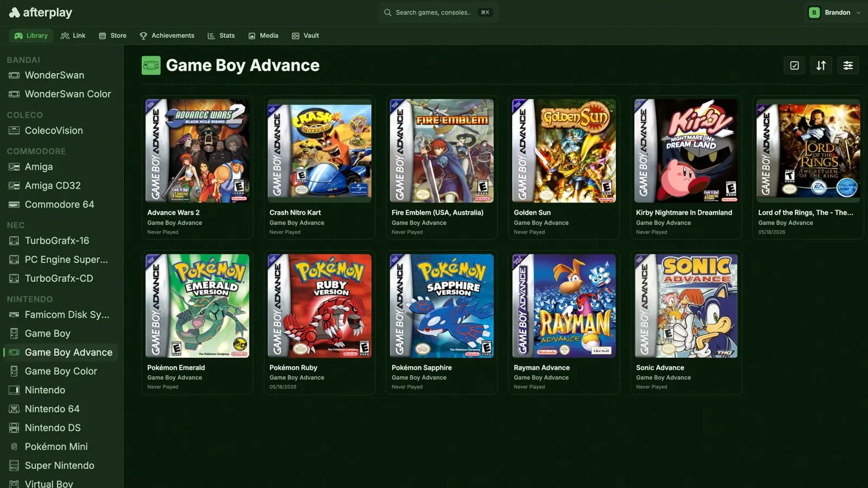Click the Pokémon Emerald title text
The image size is (868, 488).
click(176, 368)
